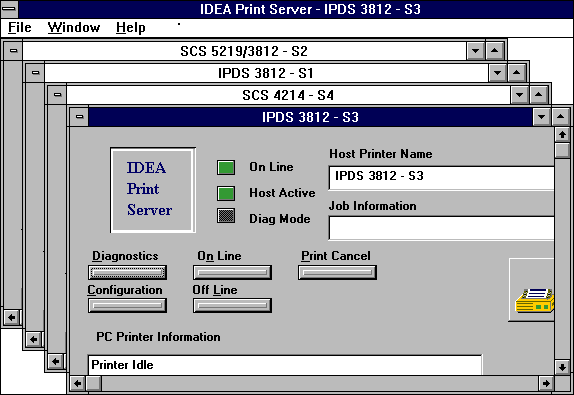
Task: Minimize the IPDS 3812 - S3 window
Action: pyautogui.click(x=541, y=118)
